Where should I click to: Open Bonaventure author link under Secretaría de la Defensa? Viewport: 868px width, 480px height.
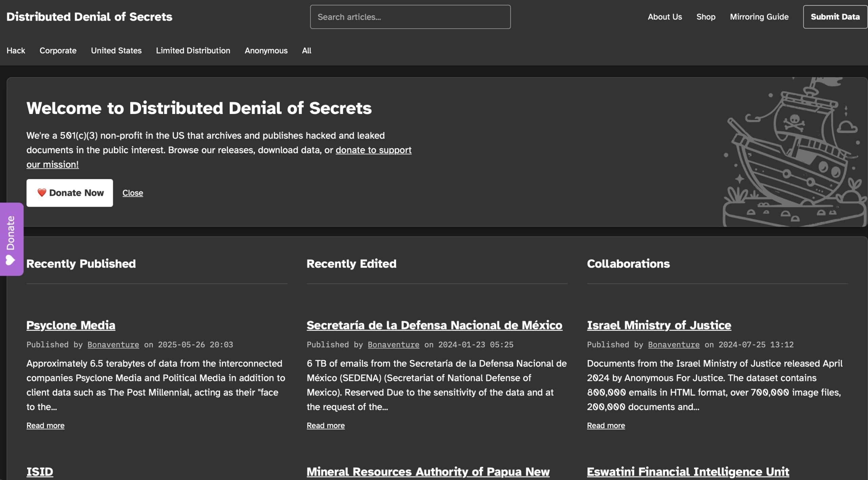click(393, 345)
